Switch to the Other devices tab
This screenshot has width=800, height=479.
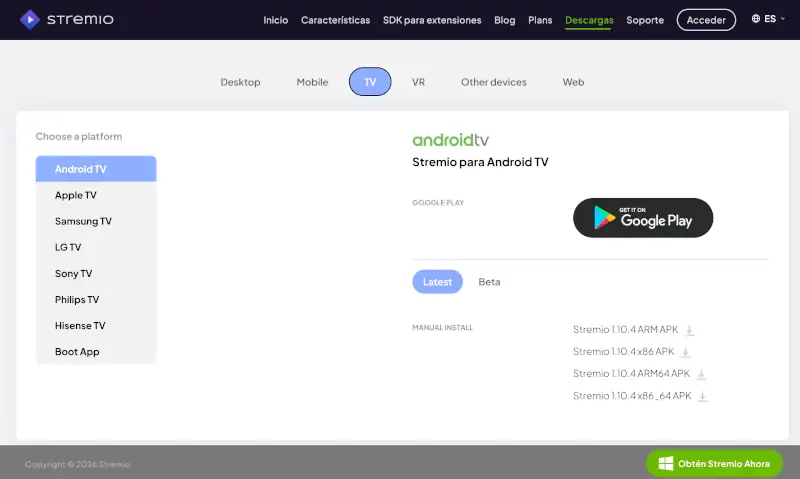[x=493, y=82]
